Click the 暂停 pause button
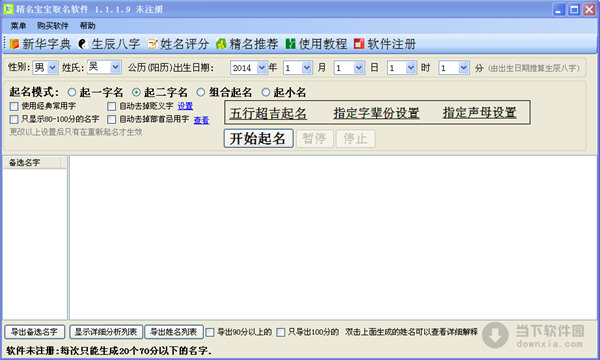This screenshot has height=360, width=600. click(x=315, y=138)
